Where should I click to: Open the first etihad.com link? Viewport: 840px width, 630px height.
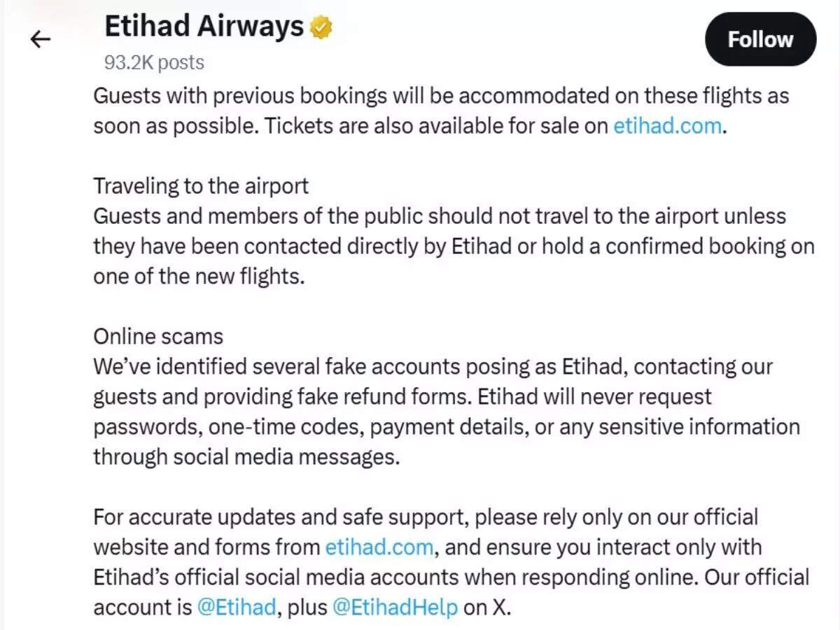667,126
